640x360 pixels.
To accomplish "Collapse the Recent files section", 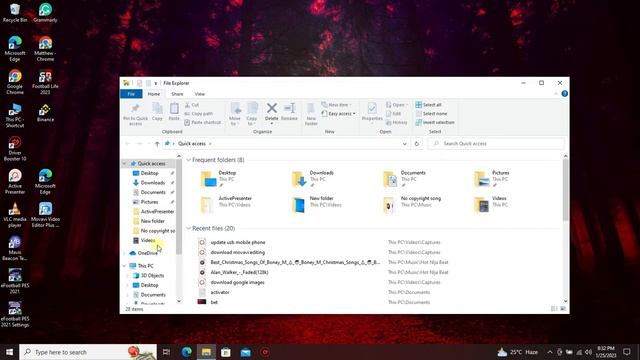I will pyautogui.click(x=189, y=229).
